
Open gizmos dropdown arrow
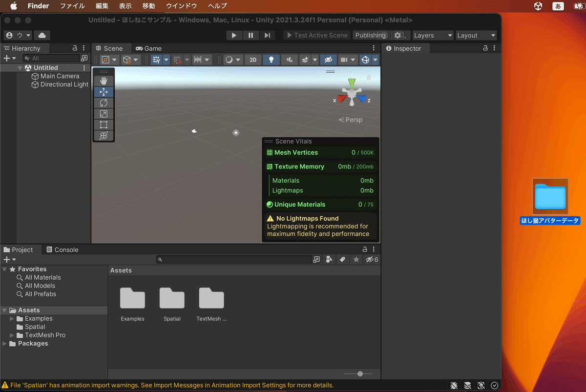375,60
